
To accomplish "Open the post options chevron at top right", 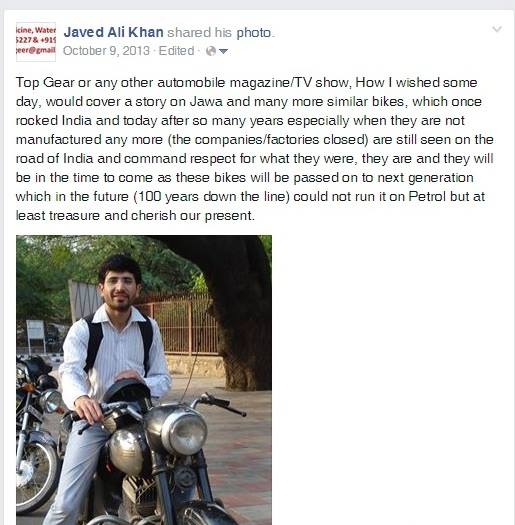I will click(x=497, y=29).
